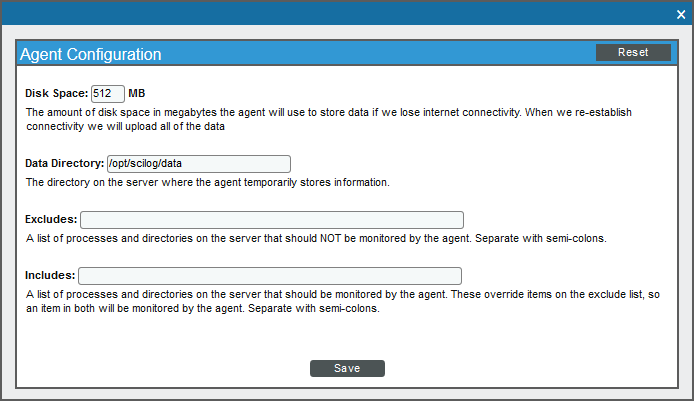Click the dark blue window title bar
Screen dimensions: 694x401
pos(336,14)
